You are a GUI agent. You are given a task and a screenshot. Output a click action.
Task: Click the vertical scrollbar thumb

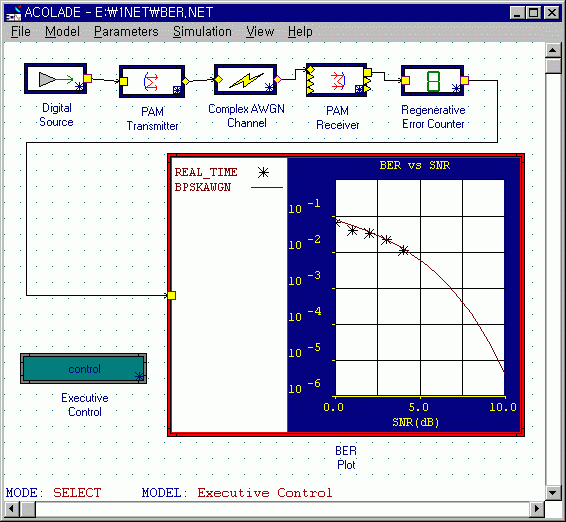pyautogui.click(x=553, y=66)
